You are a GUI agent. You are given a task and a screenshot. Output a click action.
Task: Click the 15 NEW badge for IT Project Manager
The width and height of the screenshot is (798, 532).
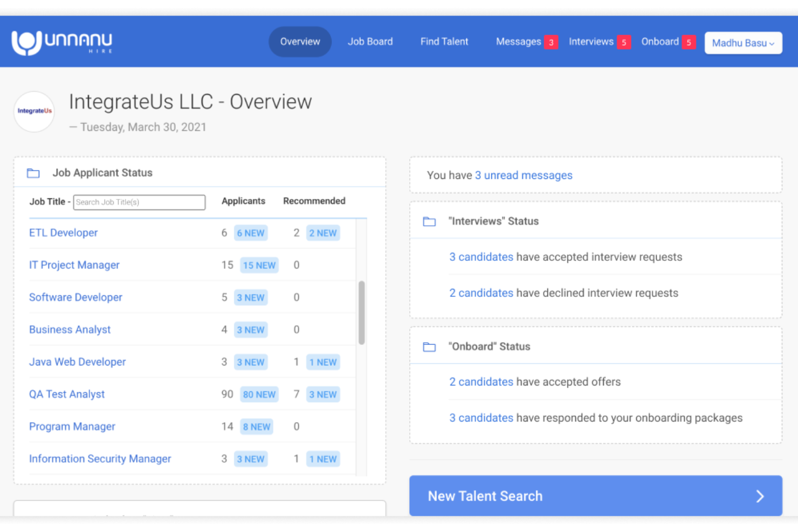point(259,266)
